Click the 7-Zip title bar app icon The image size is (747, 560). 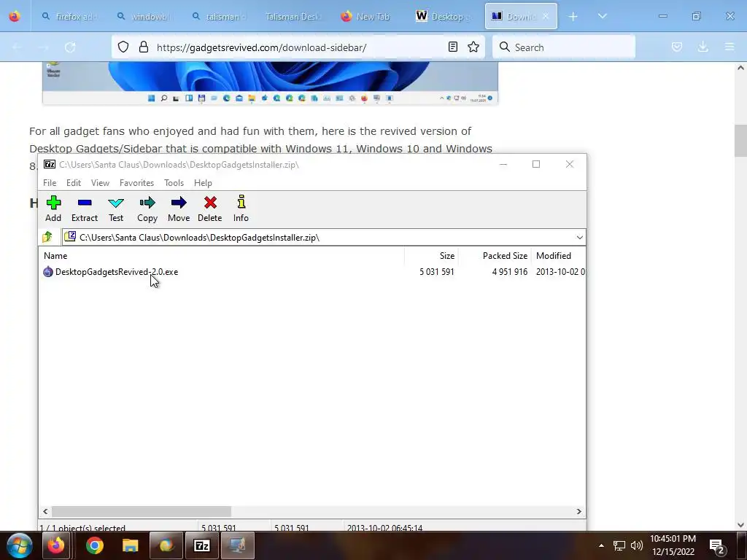(49, 164)
